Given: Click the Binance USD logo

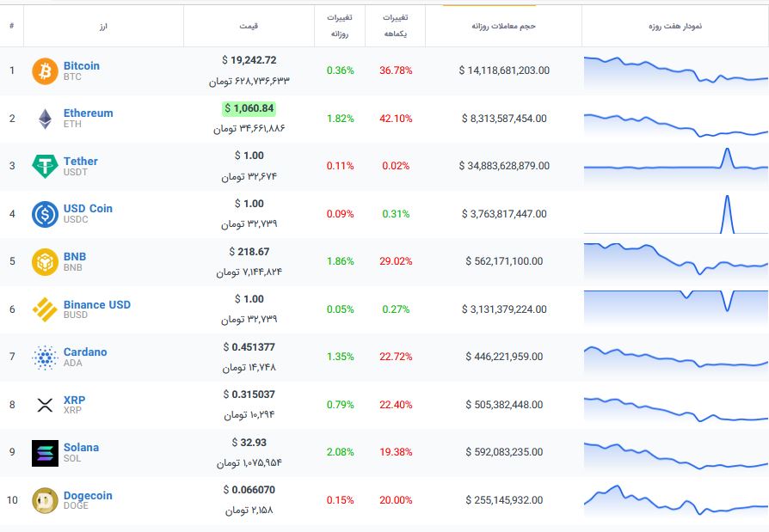Looking at the screenshot, I should (45, 309).
